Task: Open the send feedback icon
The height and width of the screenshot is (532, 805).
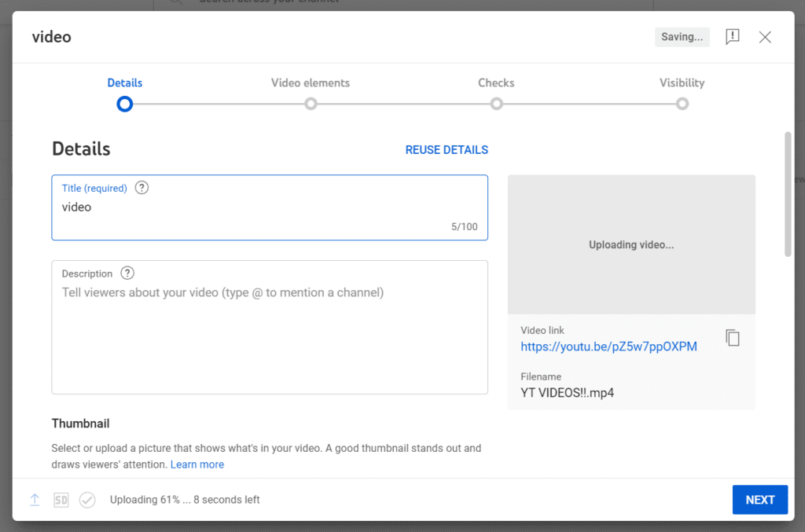Action: 732,37
